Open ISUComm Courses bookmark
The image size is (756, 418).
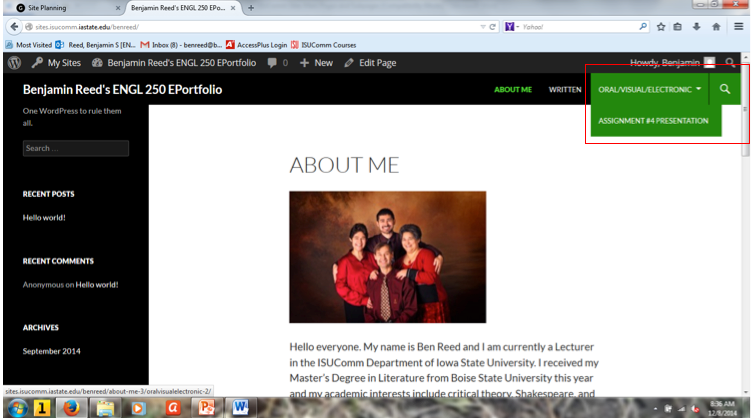324,45
